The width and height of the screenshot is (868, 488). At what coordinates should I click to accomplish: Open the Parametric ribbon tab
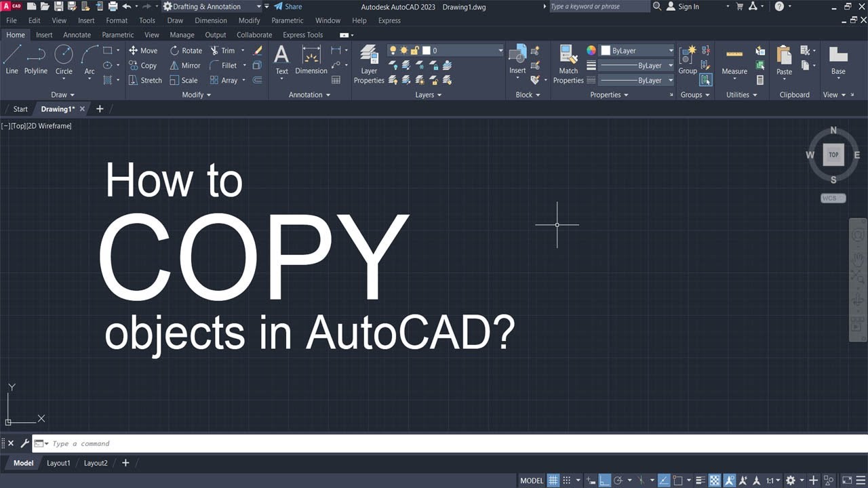tap(118, 35)
